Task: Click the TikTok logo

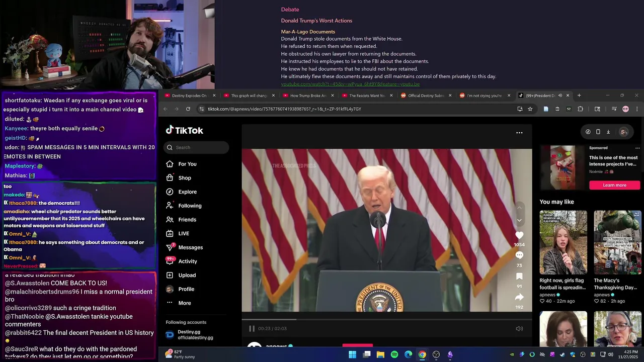Action: click(x=185, y=130)
